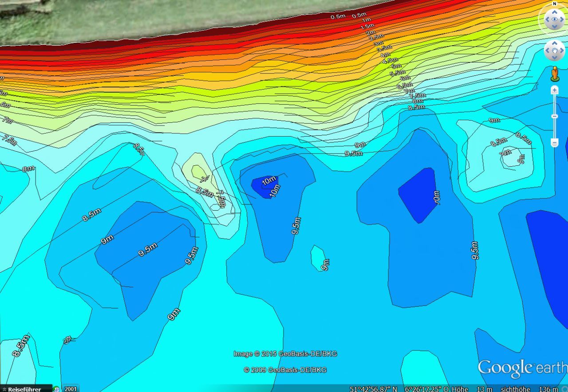Zoom out with the bottom minus button
The height and width of the screenshot is (392, 568).
pos(554,143)
